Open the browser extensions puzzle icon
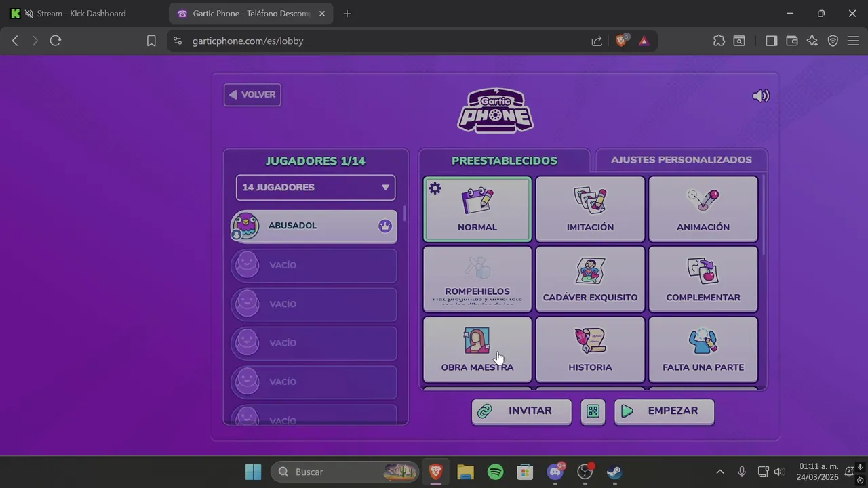Screen dimensions: 868x488 click(x=719, y=41)
